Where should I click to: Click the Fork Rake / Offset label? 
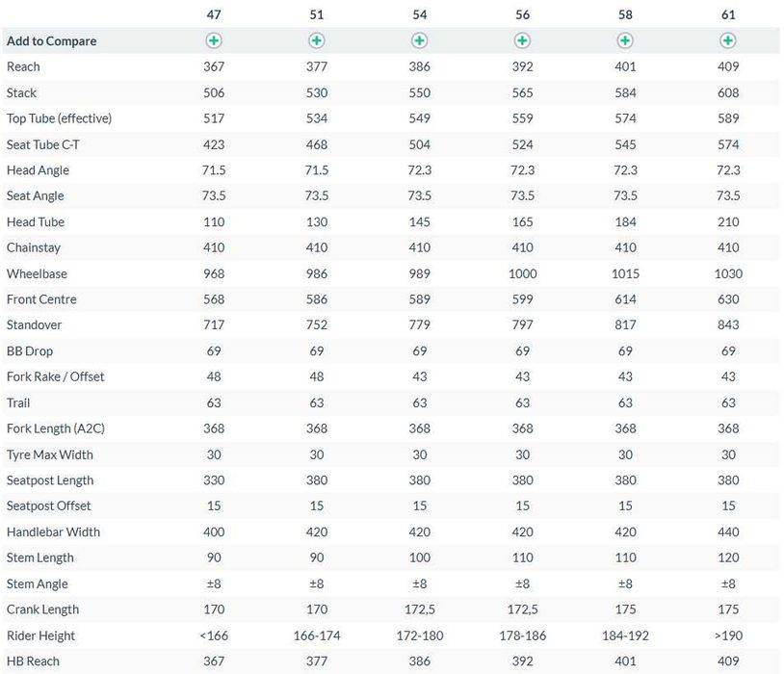click(56, 376)
